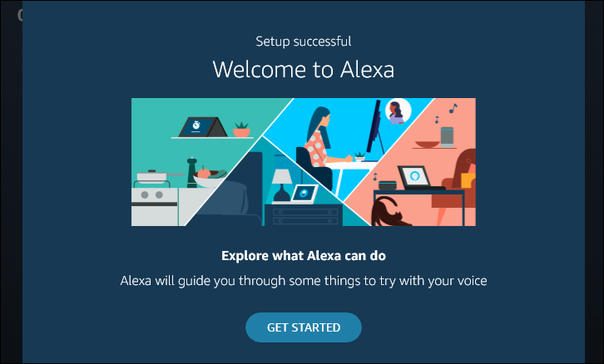Select the Explore what Alexa can do heading

coord(304,255)
